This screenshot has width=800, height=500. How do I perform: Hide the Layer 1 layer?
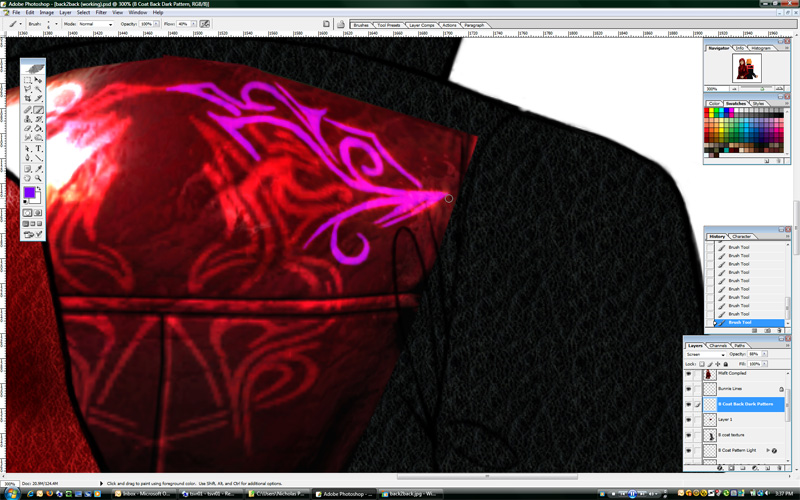688,420
